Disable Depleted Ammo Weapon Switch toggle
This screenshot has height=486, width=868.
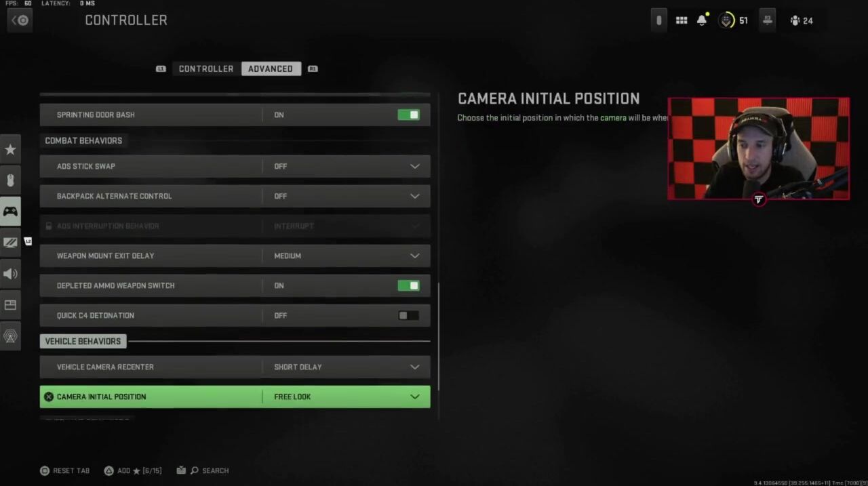click(408, 285)
